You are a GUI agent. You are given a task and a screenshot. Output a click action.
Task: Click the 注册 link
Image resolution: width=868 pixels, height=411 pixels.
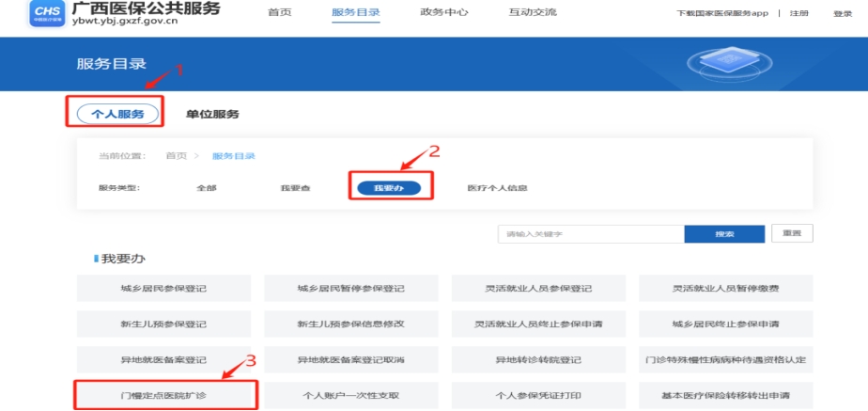[x=798, y=14]
